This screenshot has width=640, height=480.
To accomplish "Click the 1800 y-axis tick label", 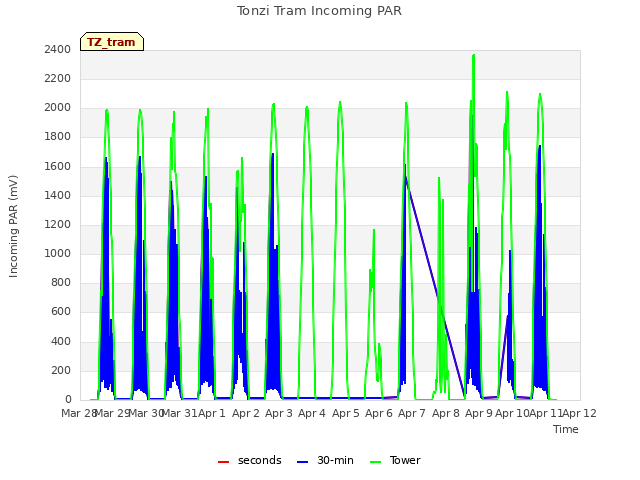I will click(58, 137).
